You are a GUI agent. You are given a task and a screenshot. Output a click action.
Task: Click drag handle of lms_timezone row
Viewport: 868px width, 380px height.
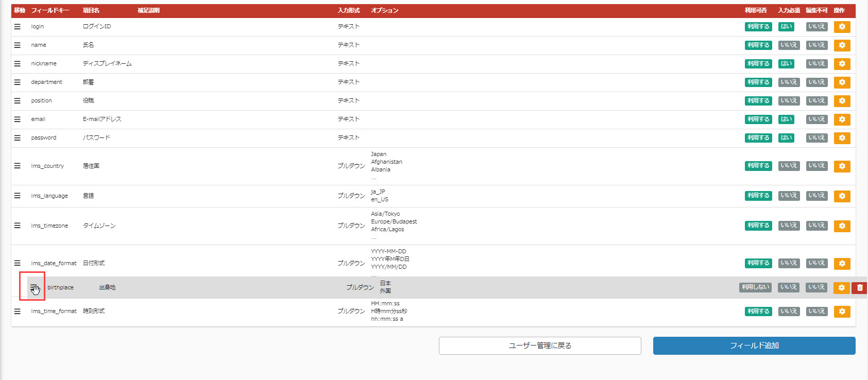pos(18,226)
